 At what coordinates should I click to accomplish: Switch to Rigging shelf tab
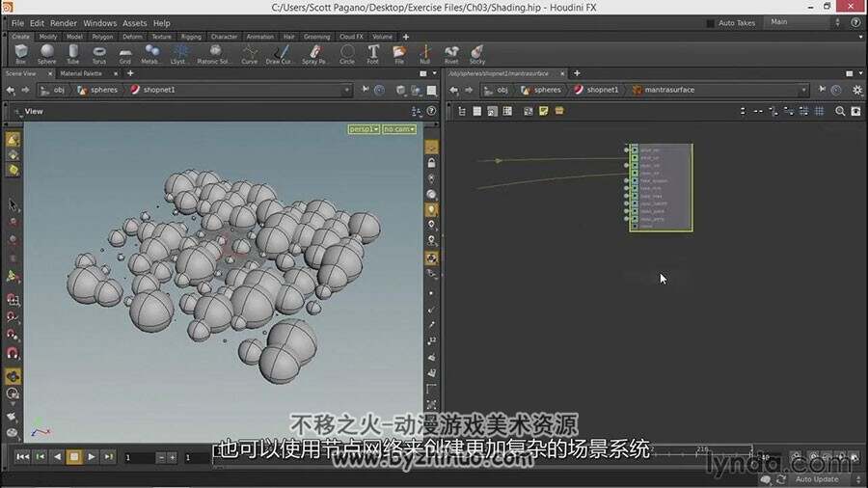(191, 37)
